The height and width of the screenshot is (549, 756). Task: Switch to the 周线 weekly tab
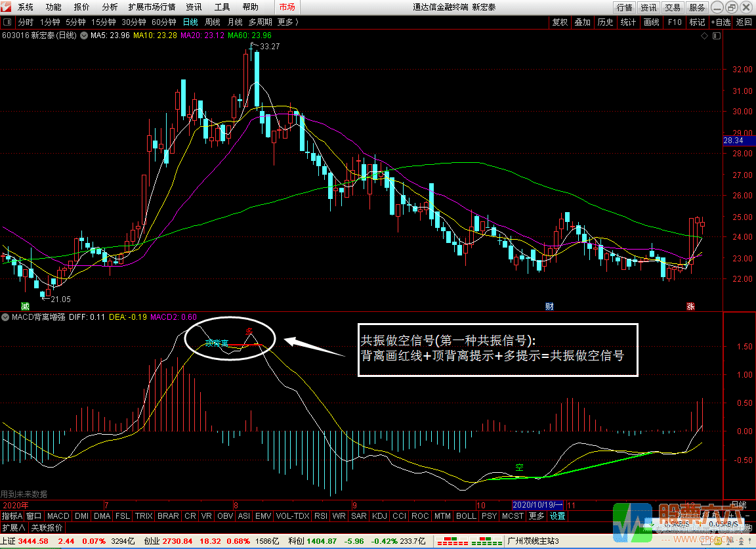212,22
